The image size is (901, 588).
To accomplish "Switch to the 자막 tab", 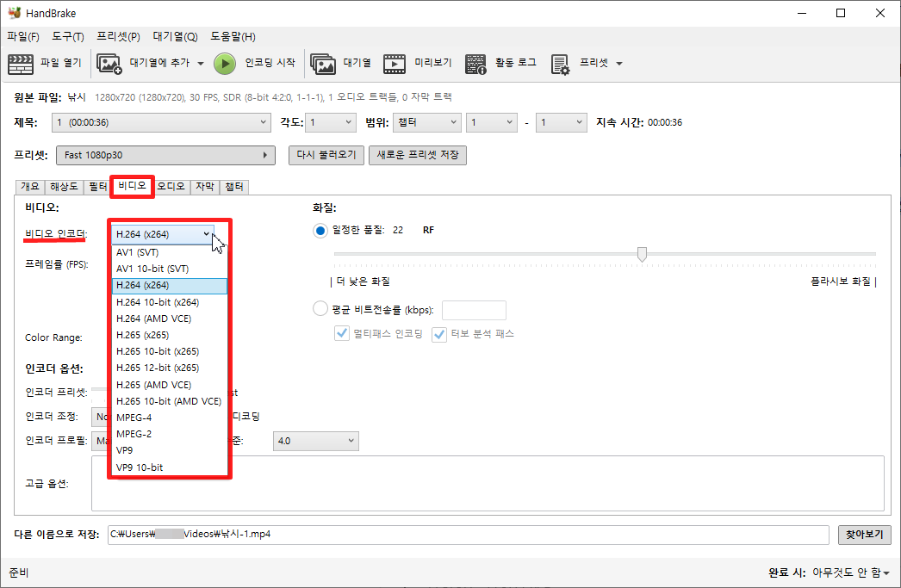I will 204,187.
